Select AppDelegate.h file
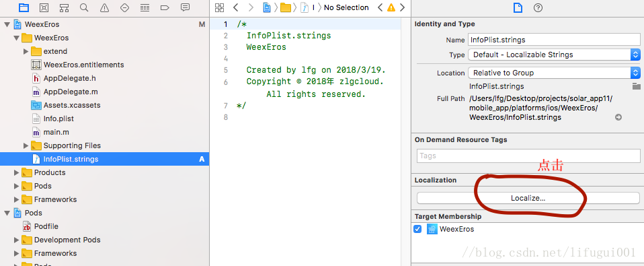644x266 pixels. tap(104, 78)
